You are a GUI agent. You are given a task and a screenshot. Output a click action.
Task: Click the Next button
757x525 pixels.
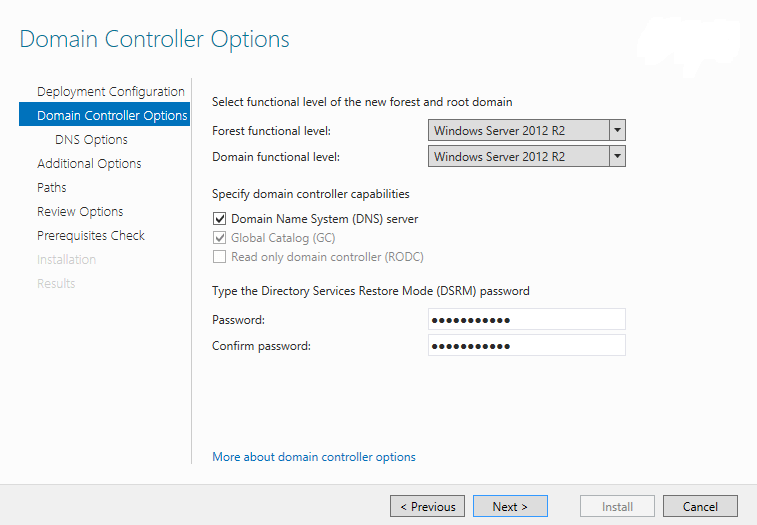click(x=510, y=507)
